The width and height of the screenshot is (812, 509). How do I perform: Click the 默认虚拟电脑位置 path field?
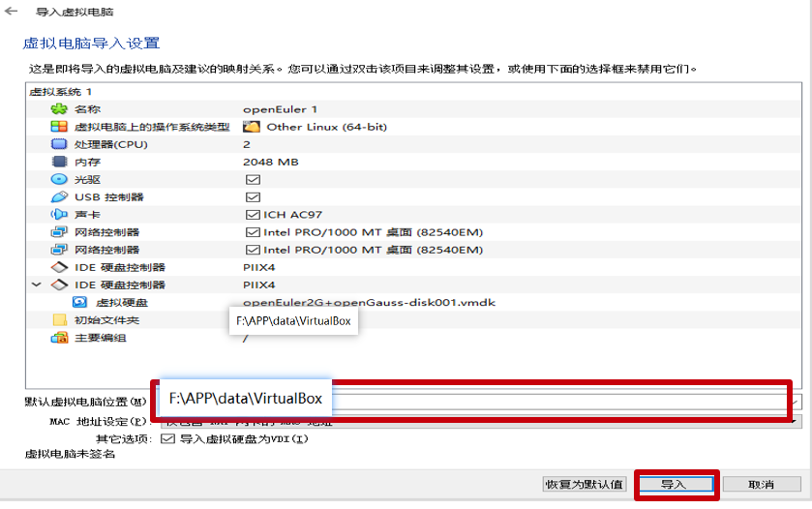(x=481, y=402)
